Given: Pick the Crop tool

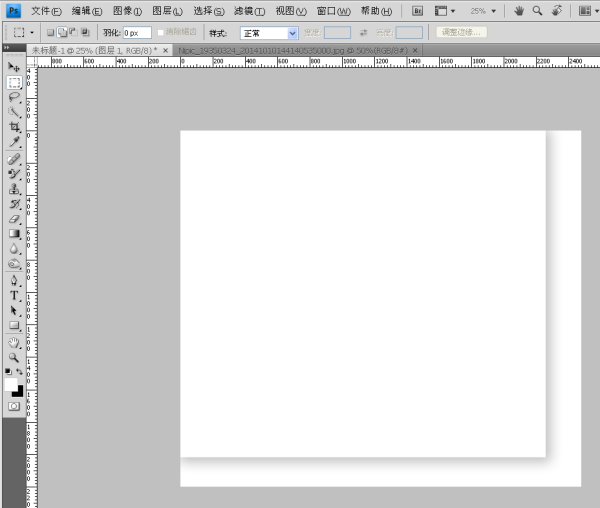Looking at the screenshot, I should pyautogui.click(x=14, y=127).
